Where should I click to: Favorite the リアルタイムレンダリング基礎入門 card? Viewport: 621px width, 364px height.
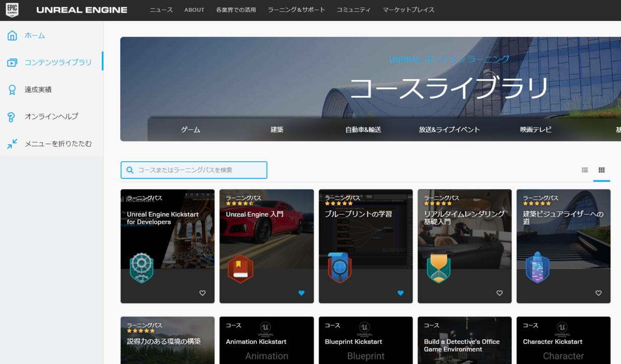[x=499, y=293]
